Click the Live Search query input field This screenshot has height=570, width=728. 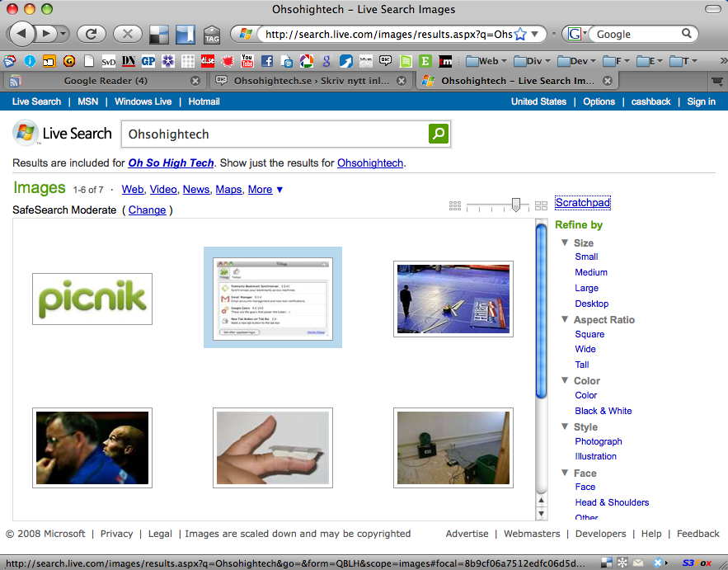click(275, 134)
